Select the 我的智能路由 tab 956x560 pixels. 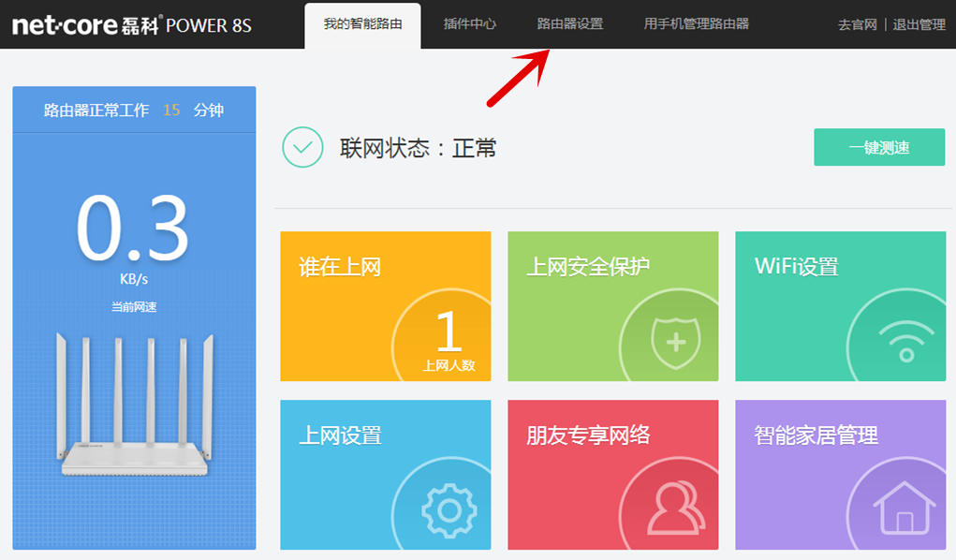pyautogui.click(x=362, y=23)
